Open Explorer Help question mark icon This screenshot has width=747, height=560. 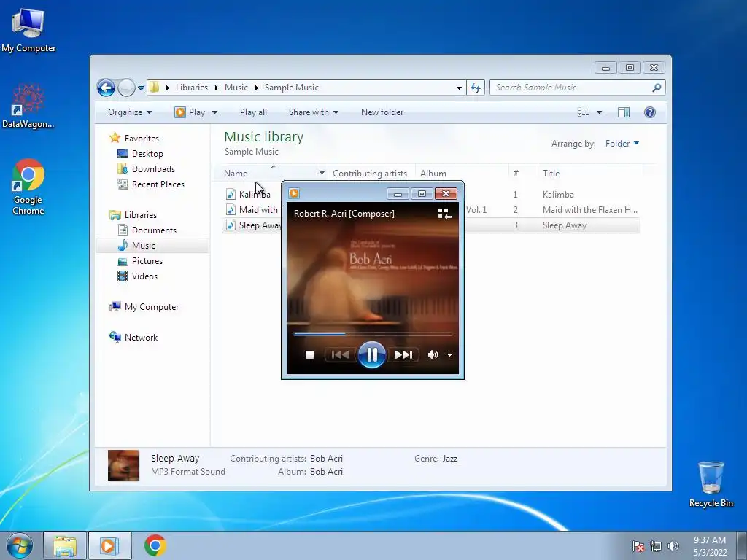click(x=650, y=112)
